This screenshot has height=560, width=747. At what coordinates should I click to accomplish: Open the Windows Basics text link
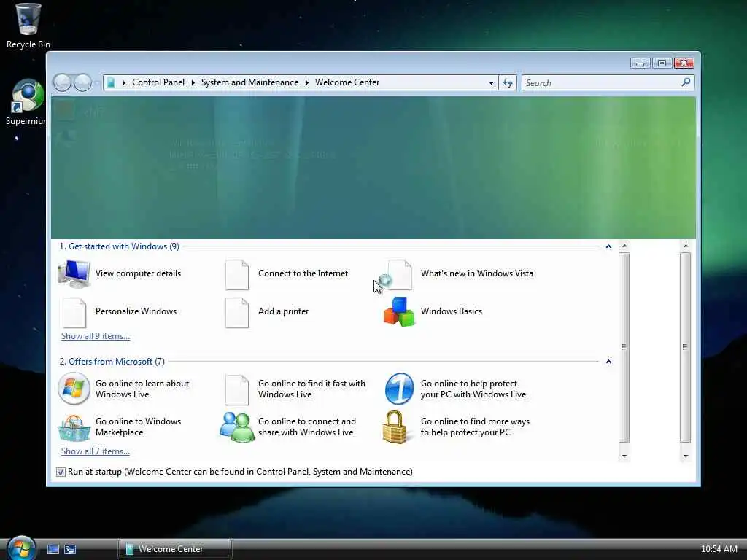(x=451, y=311)
